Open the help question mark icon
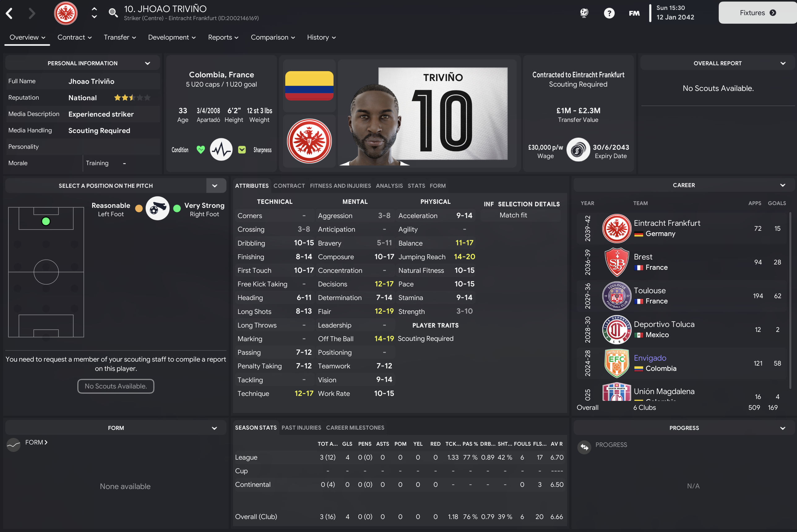 (x=609, y=13)
